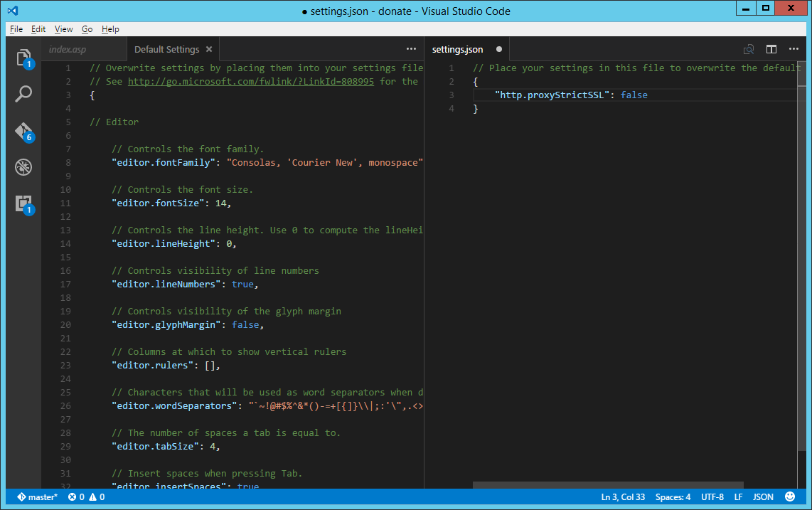Viewport: 812px width, 510px height.
Task: Open the Git source control view
Action: [24, 132]
